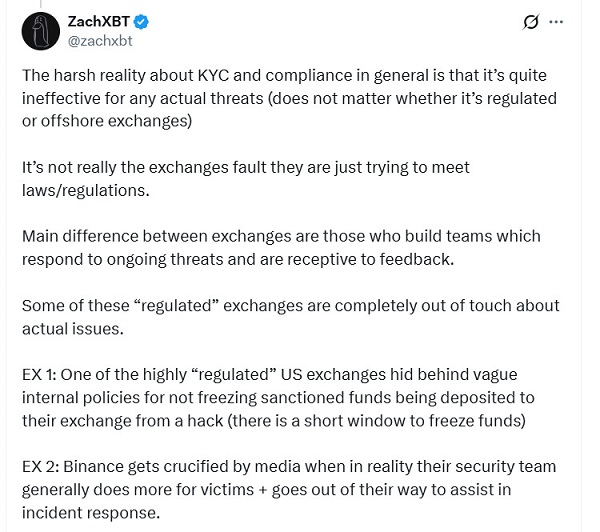Click the phrase "or offshore exchanges)"

[103, 121]
